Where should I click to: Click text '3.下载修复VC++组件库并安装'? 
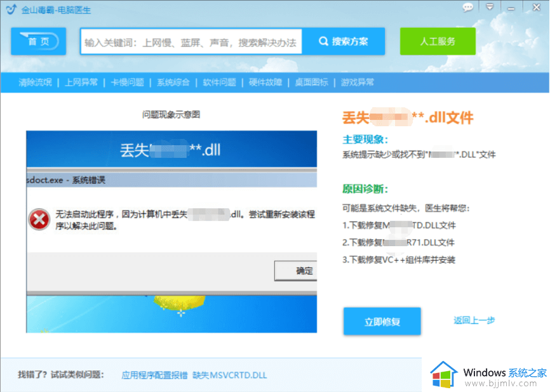[399, 259]
